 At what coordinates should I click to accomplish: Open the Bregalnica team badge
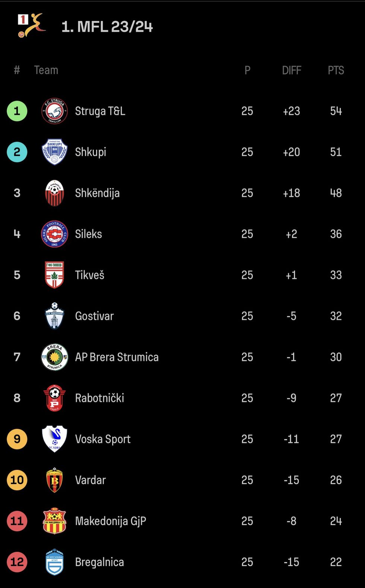54,562
